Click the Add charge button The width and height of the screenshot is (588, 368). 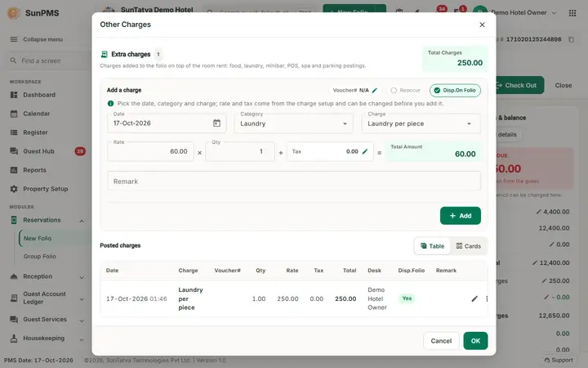point(460,216)
